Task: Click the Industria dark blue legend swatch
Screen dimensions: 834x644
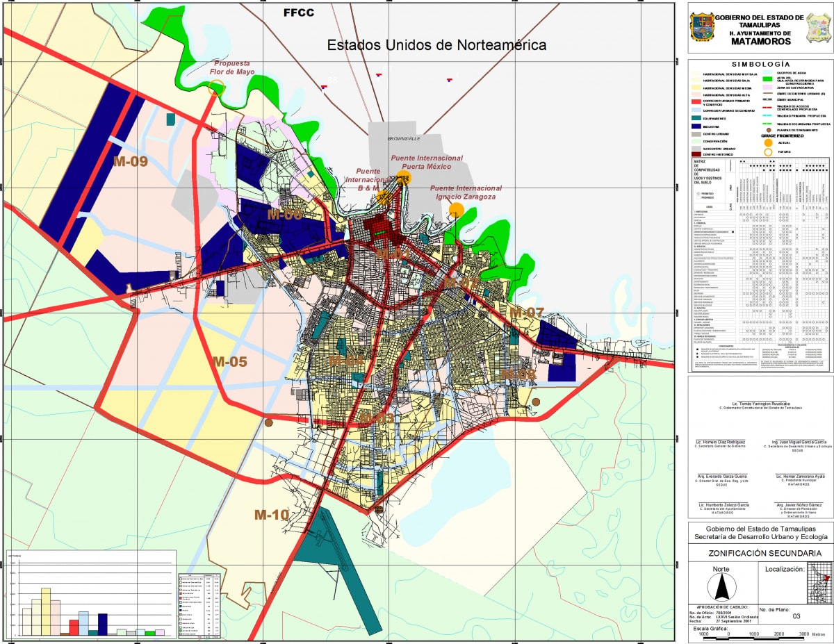Action: coord(696,126)
